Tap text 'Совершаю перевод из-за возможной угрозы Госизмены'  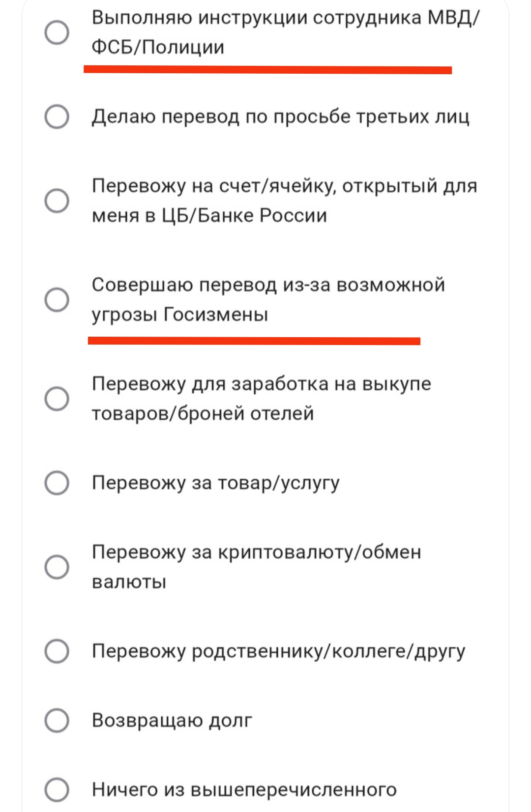tap(268, 299)
